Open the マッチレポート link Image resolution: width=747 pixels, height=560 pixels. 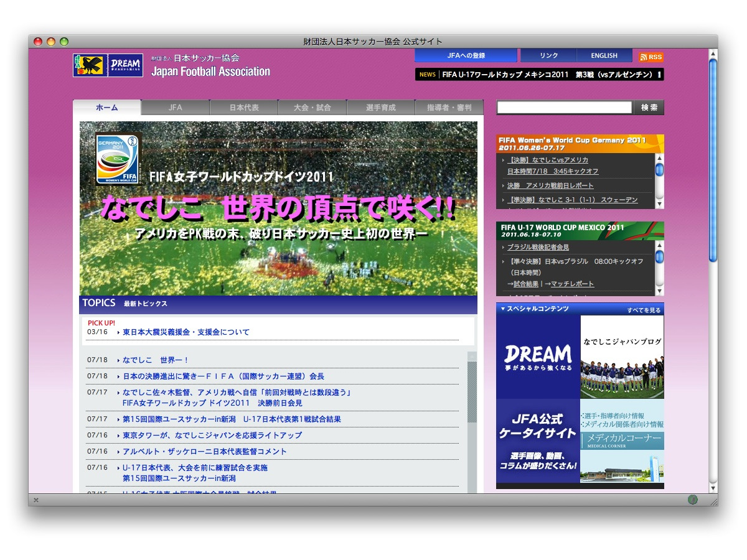tap(572, 284)
